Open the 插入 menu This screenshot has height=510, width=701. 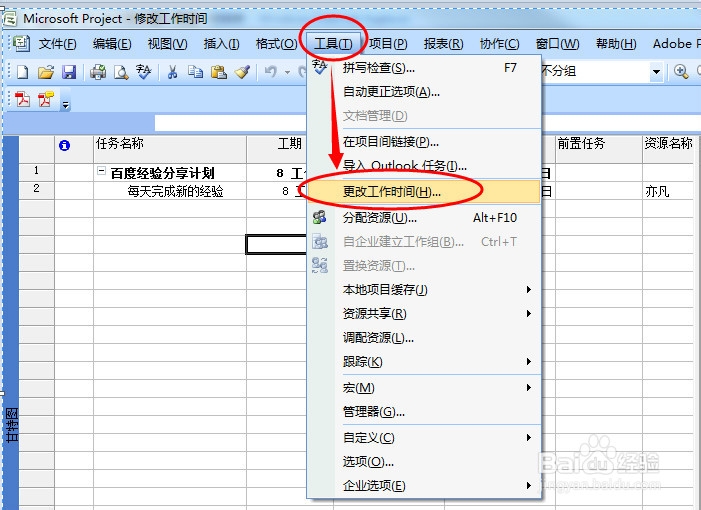tap(221, 44)
